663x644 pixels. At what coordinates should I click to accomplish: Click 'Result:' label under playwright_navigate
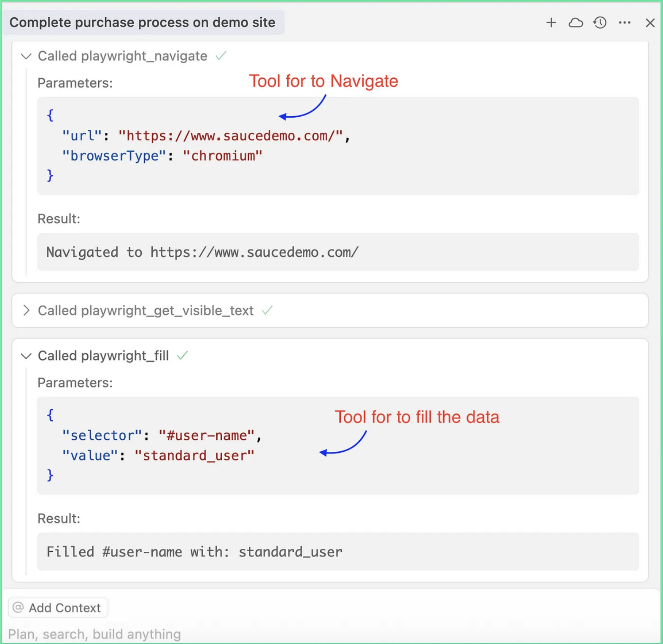point(59,219)
